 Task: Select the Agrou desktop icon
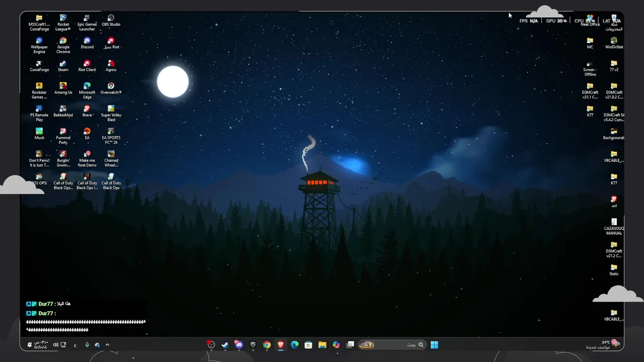111,66
